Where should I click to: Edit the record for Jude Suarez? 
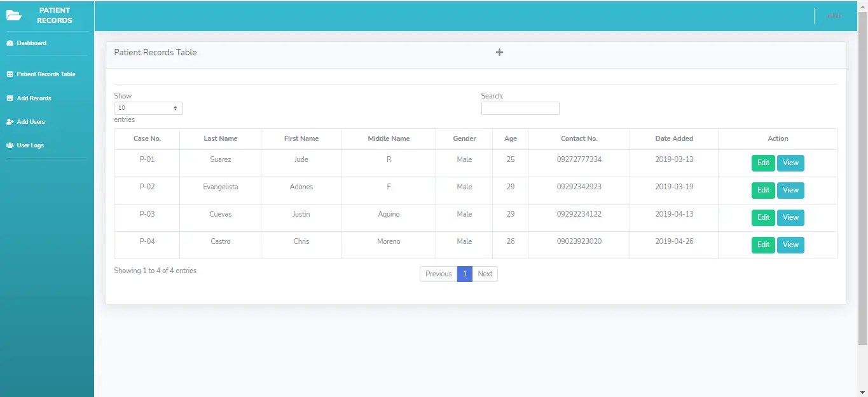coord(763,163)
